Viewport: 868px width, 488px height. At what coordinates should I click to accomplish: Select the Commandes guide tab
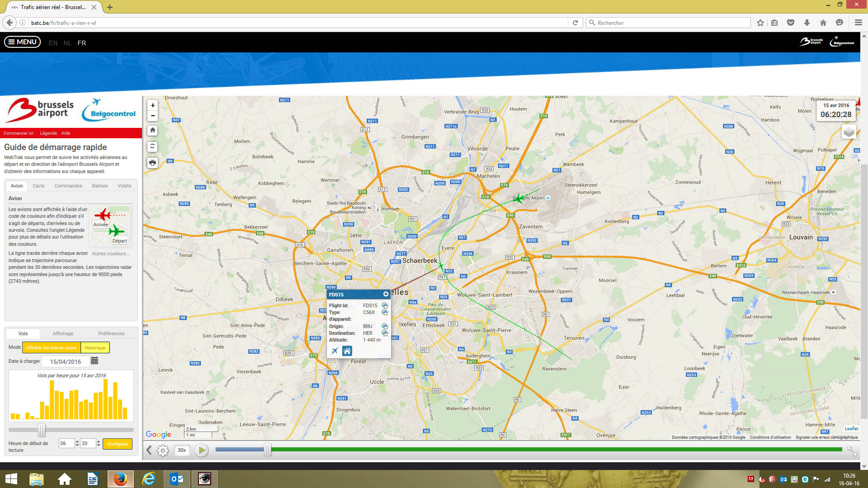pos(68,186)
